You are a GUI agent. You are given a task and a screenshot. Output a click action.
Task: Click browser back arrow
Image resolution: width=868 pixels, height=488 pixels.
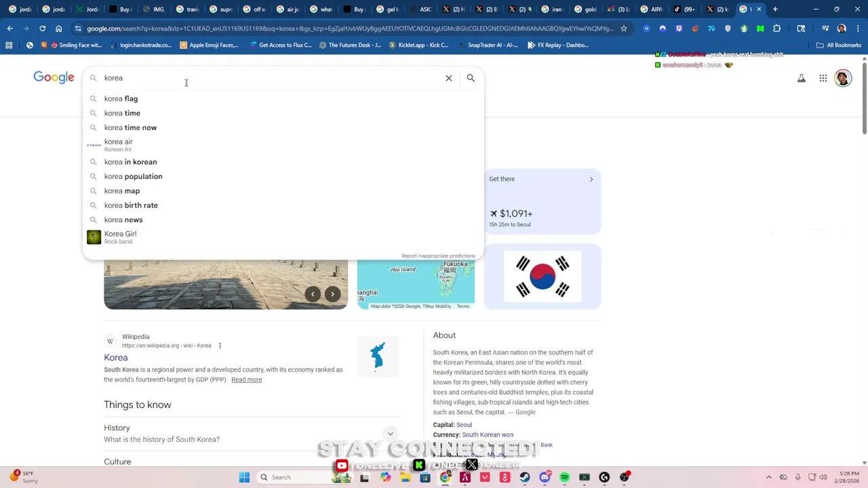(x=9, y=28)
